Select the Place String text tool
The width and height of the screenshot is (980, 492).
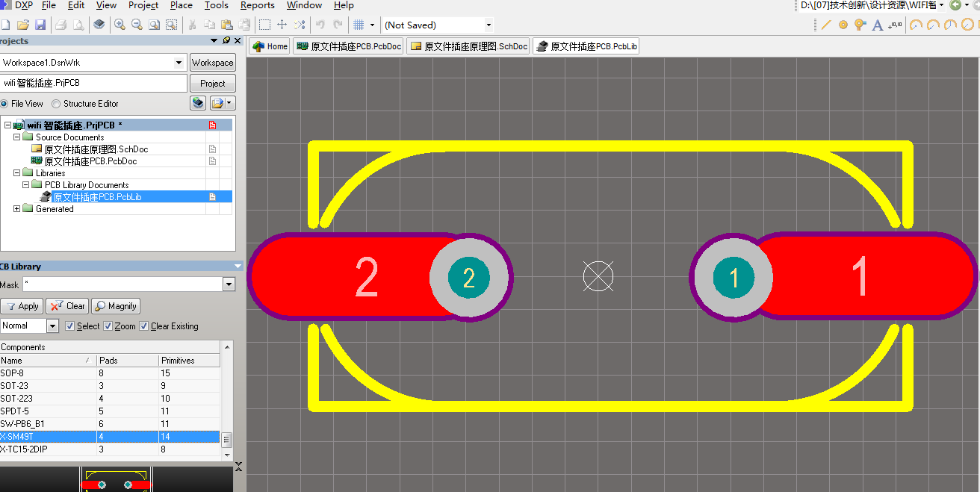878,25
